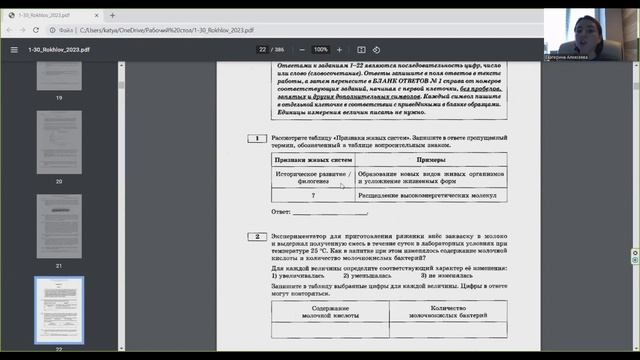The image size is (640, 360).
Task: Toggle the PDF sidebar hamburger menu
Action: [x=14, y=50]
